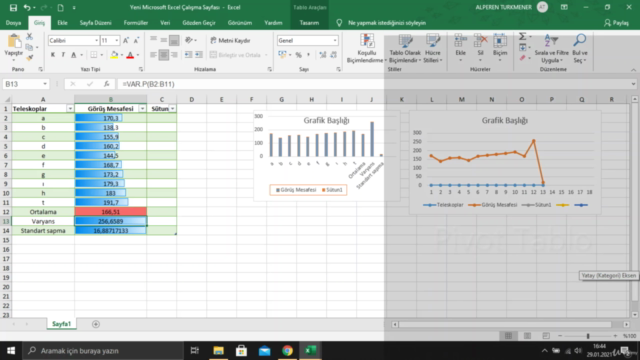Open Koşullu Biçimlendirme menu
The image size is (640, 360).
[366, 49]
